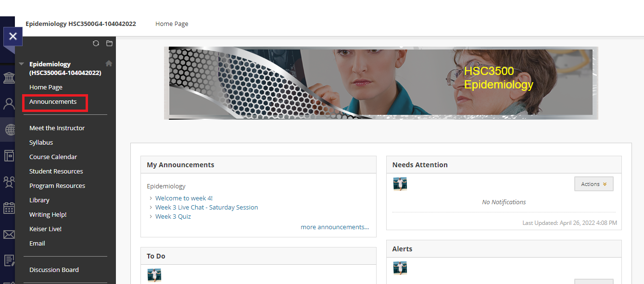Click Epidemiology HSC3500G4-104042022 breadcrumb title

(81, 24)
